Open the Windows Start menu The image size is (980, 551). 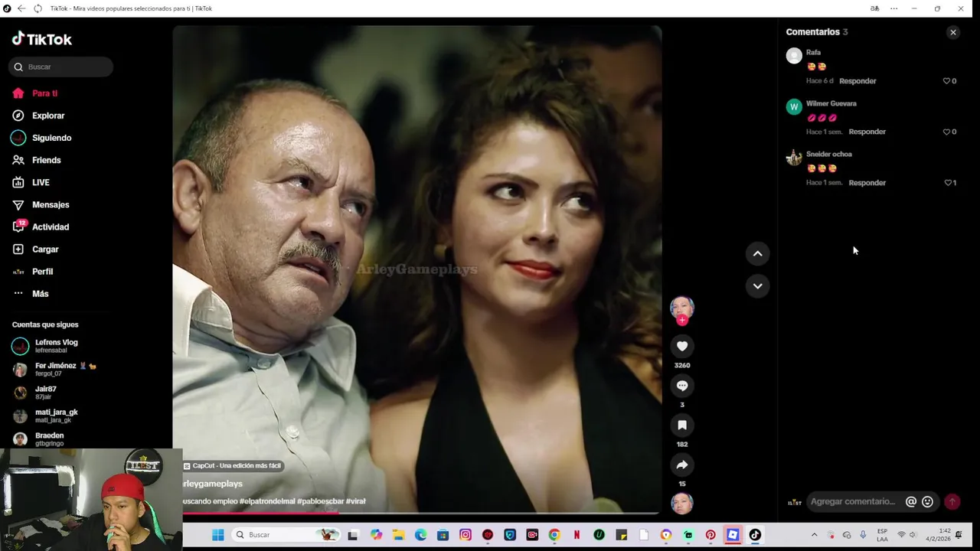217,535
